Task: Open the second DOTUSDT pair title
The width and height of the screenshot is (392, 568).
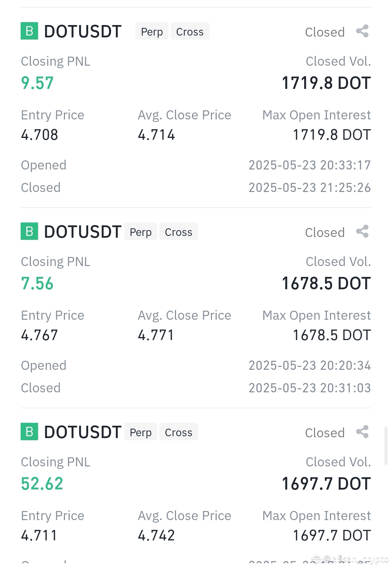Action: (83, 232)
